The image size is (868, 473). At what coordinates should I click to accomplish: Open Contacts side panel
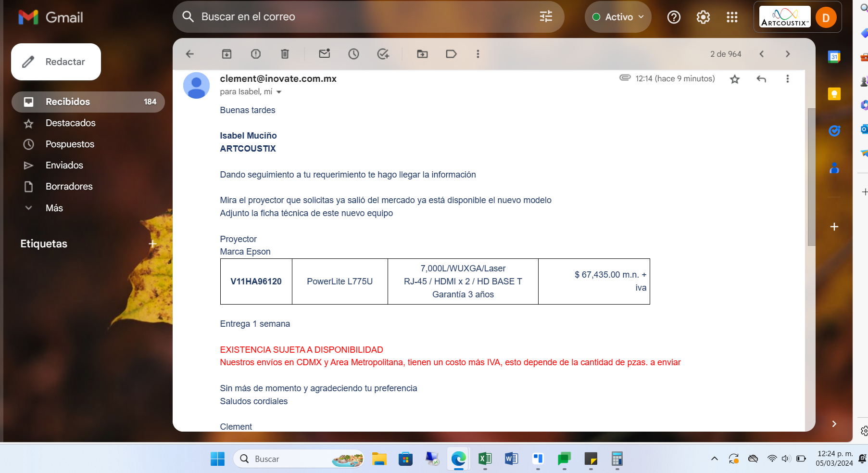click(x=834, y=168)
